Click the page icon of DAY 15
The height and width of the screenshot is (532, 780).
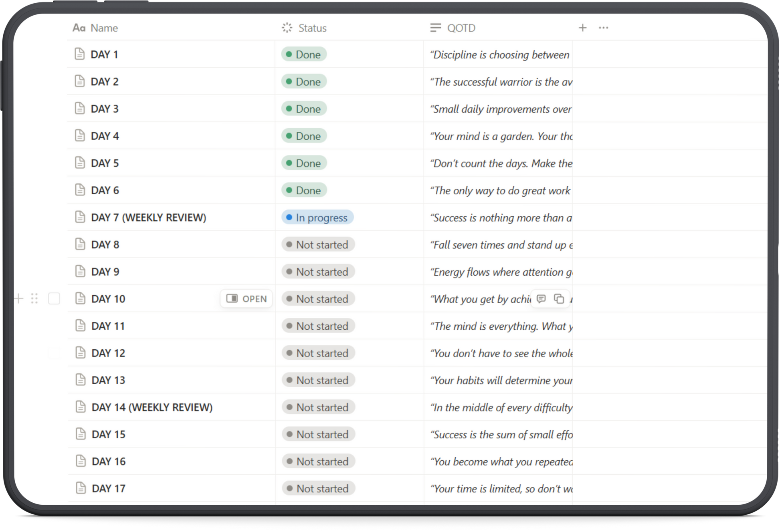tap(81, 434)
